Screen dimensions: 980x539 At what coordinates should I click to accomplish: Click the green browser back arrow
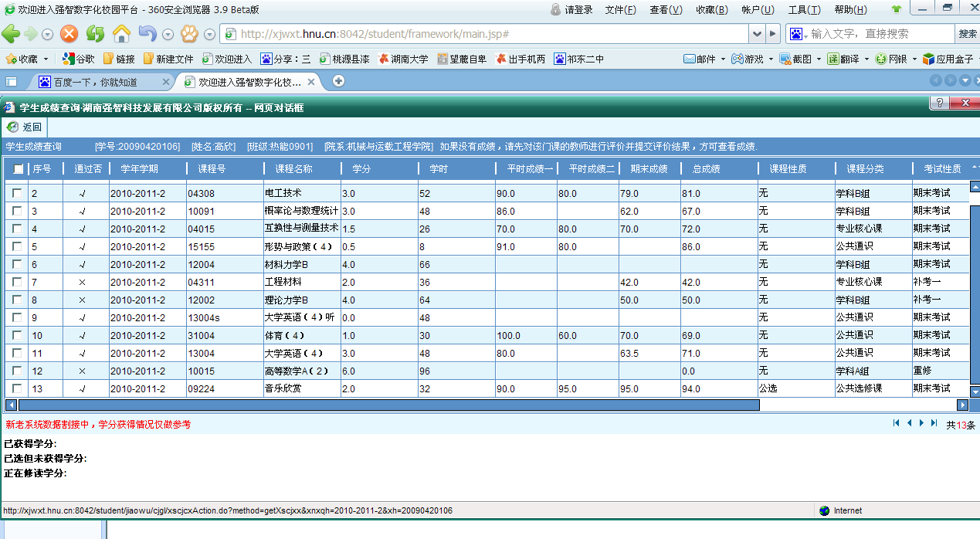[11, 34]
